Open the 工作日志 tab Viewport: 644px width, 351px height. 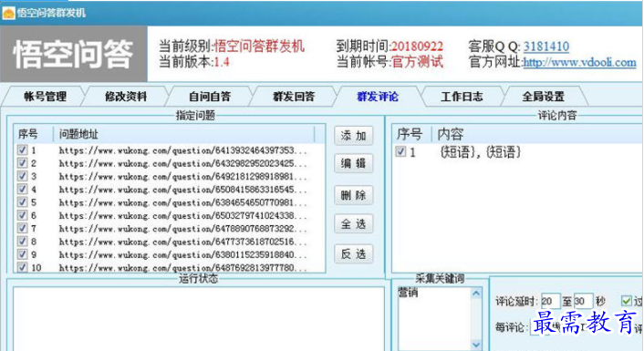click(x=462, y=97)
